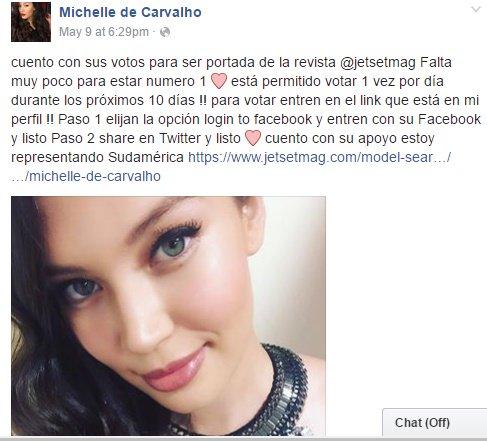
Task: Click the text próximos 10 días
Action: click(140, 100)
